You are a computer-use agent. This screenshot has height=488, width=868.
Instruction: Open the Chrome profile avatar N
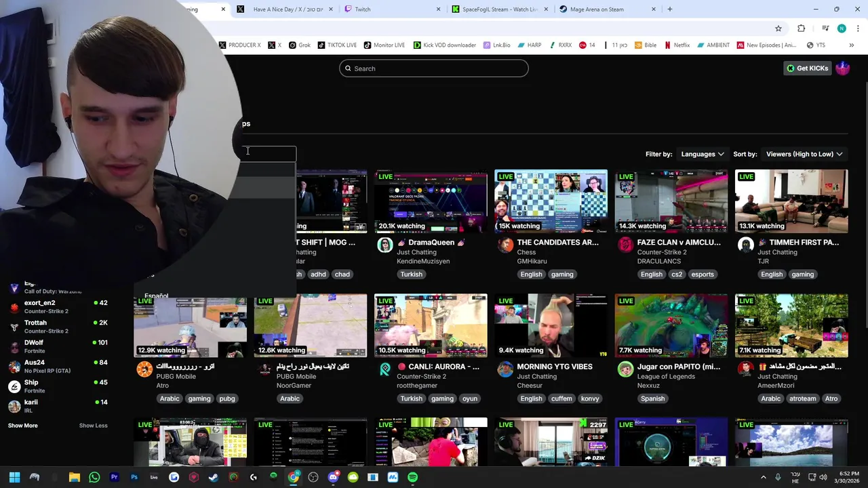coord(842,28)
